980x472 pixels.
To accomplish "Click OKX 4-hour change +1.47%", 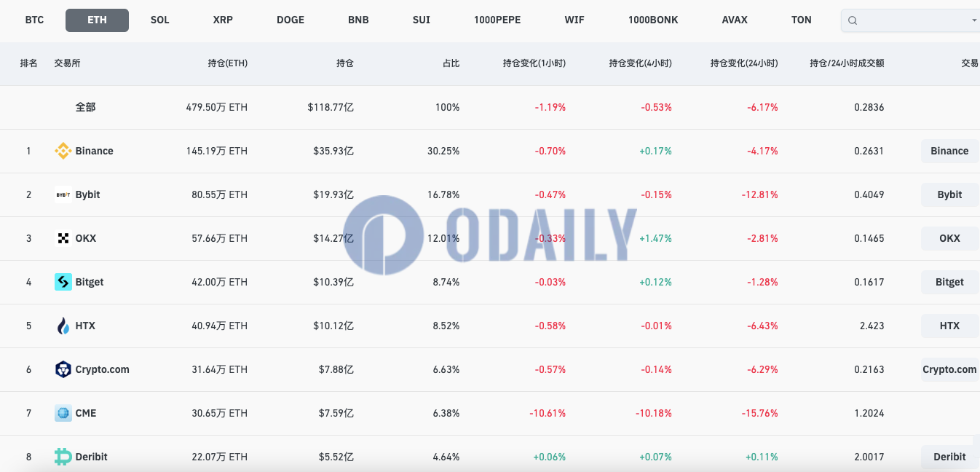I will pyautogui.click(x=656, y=238).
